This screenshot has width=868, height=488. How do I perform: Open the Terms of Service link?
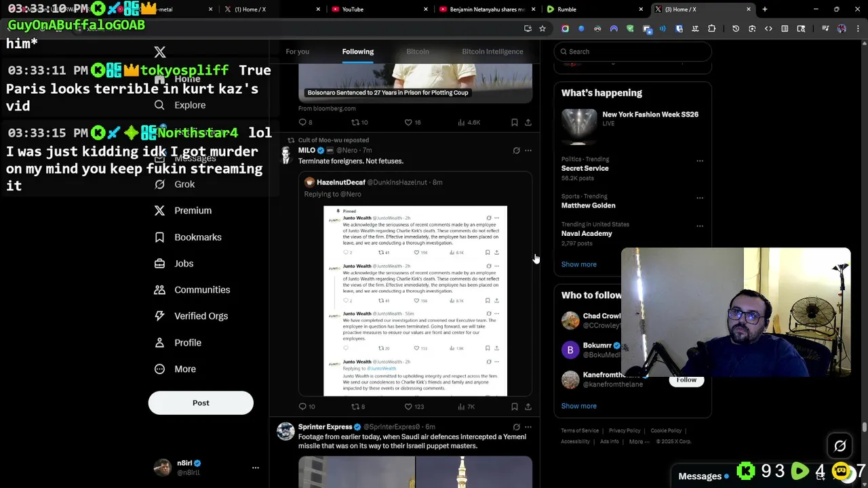click(580, 431)
